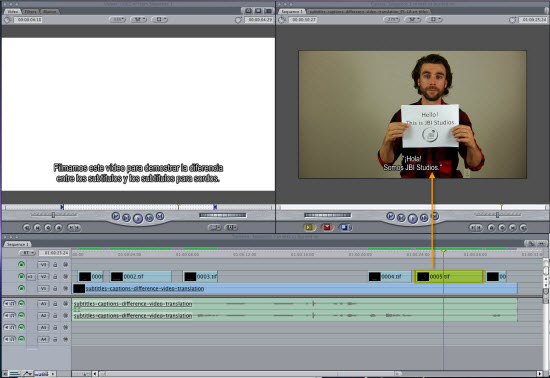Go to next edit in Viewer transport

(160, 216)
